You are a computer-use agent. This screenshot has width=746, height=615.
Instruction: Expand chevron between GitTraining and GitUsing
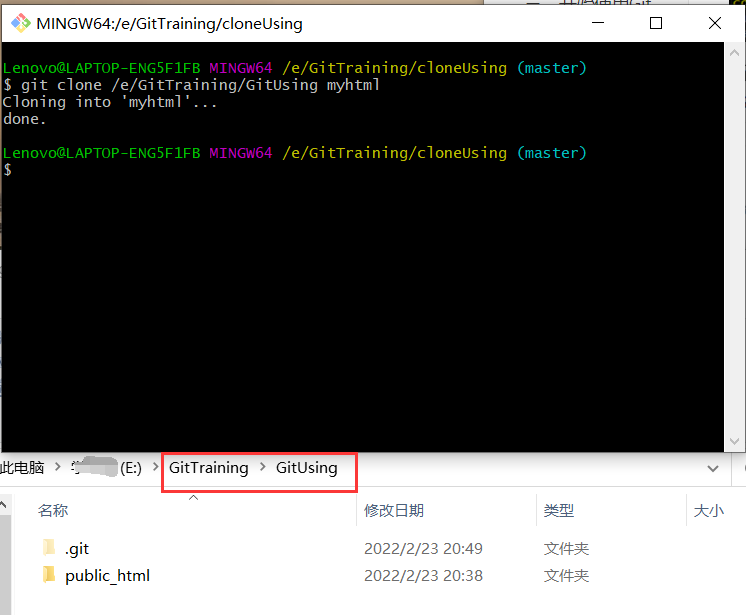(263, 467)
